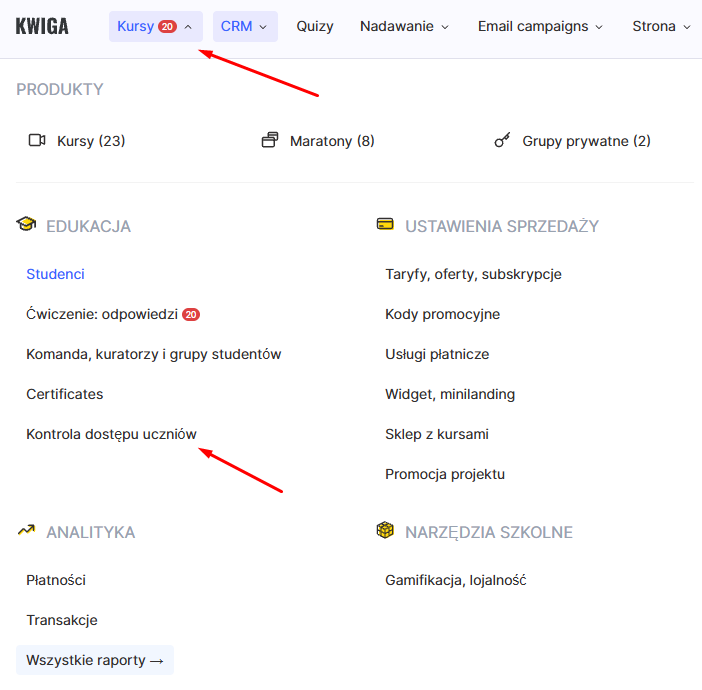This screenshot has height=690, width=702.
Task: Open the Nadawanie dropdown menu
Action: click(404, 26)
